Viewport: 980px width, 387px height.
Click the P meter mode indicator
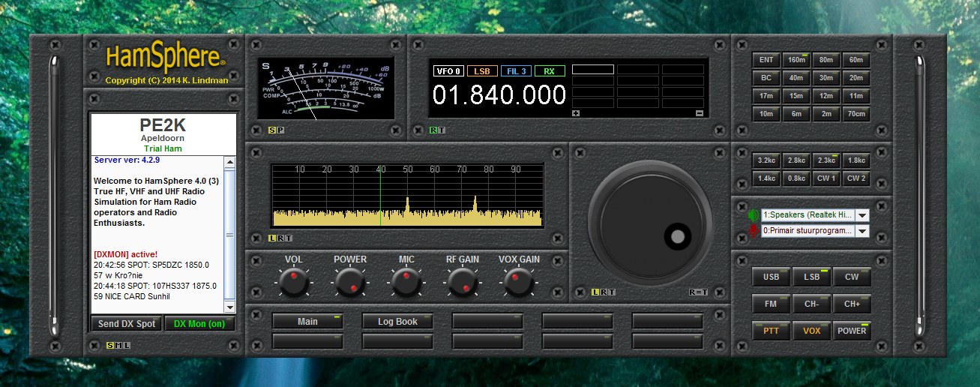click(x=280, y=130)
